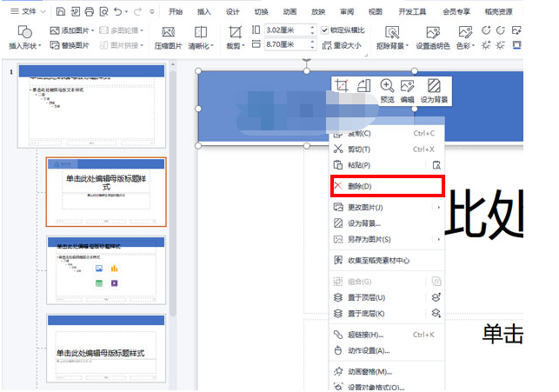Click paste-special icon right of 粘贴(P)
The height and width of the screenshot is (392, 559).
pos(436,165)
